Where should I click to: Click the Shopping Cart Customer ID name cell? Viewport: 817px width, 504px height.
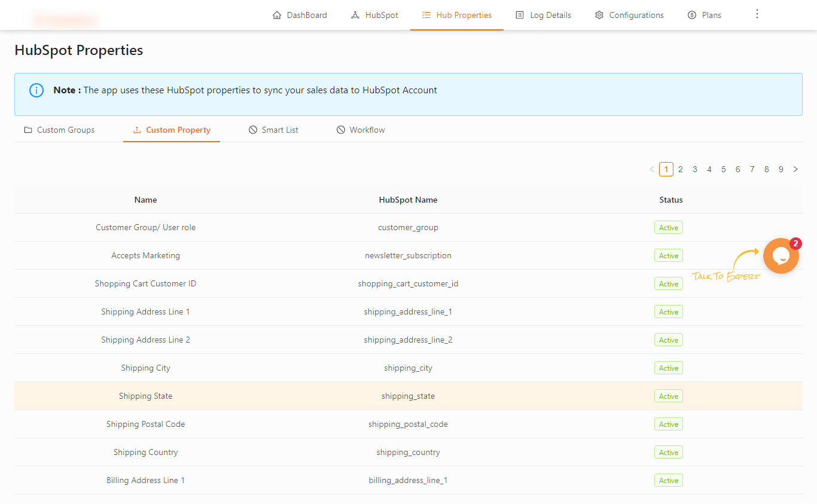[145, 283]
